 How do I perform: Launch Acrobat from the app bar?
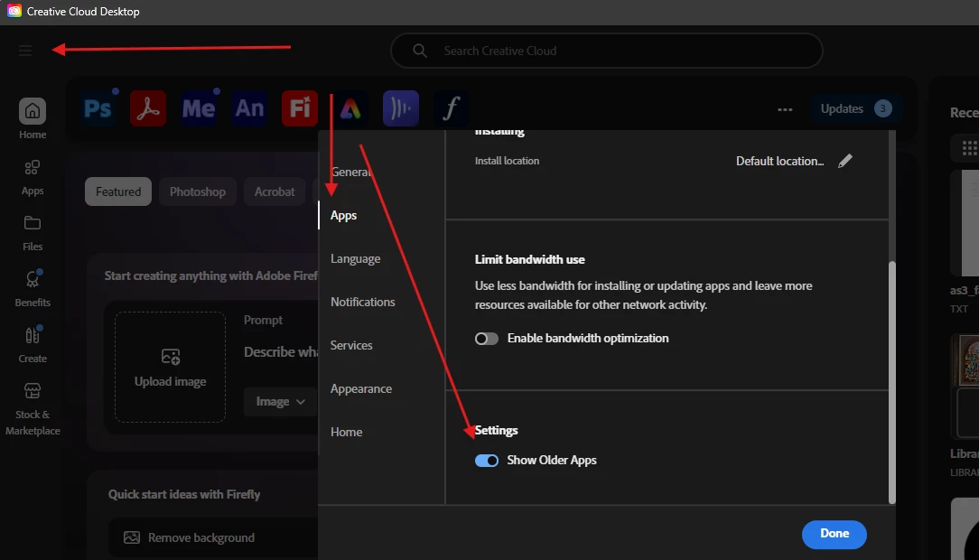point(148,108)
